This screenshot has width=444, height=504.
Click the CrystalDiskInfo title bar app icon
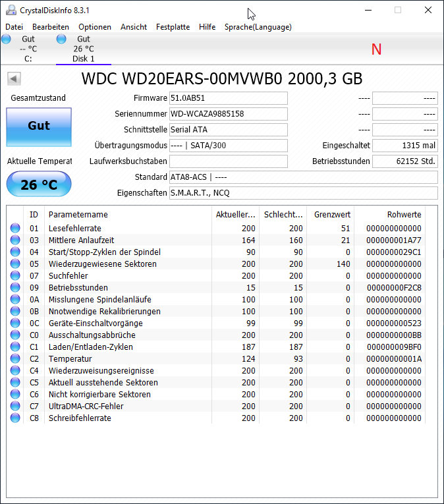11,11
